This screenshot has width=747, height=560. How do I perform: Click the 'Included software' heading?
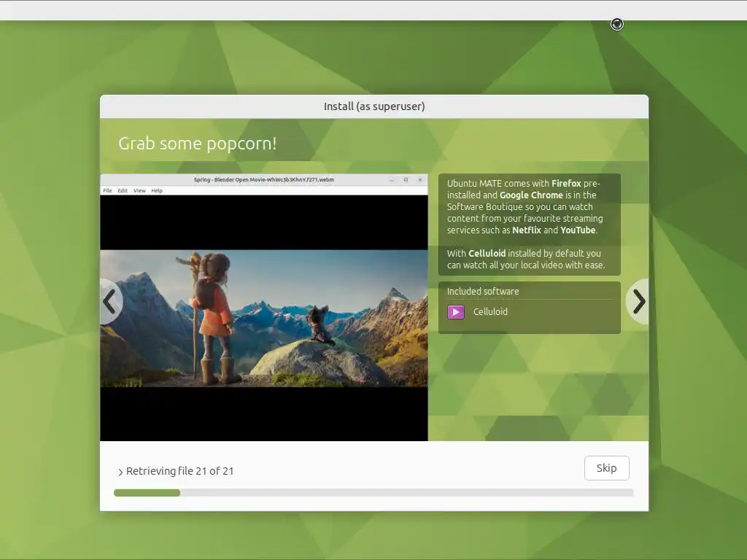coord(483,291)
